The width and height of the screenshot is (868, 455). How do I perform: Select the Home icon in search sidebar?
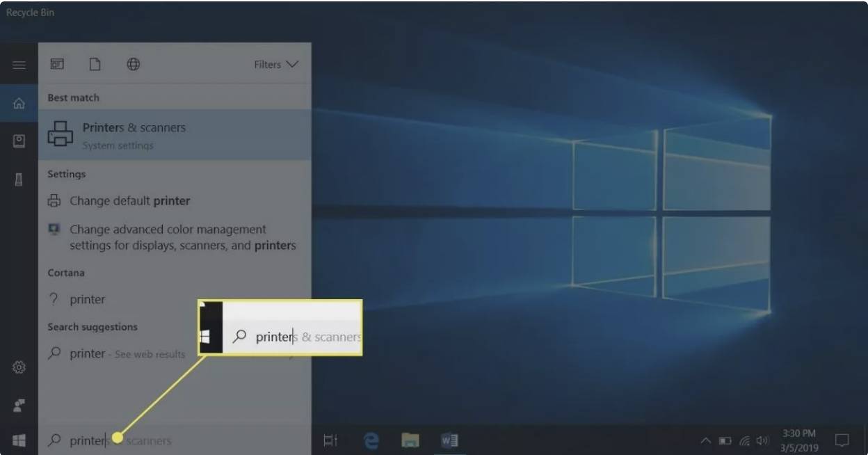tap(19, 104)
